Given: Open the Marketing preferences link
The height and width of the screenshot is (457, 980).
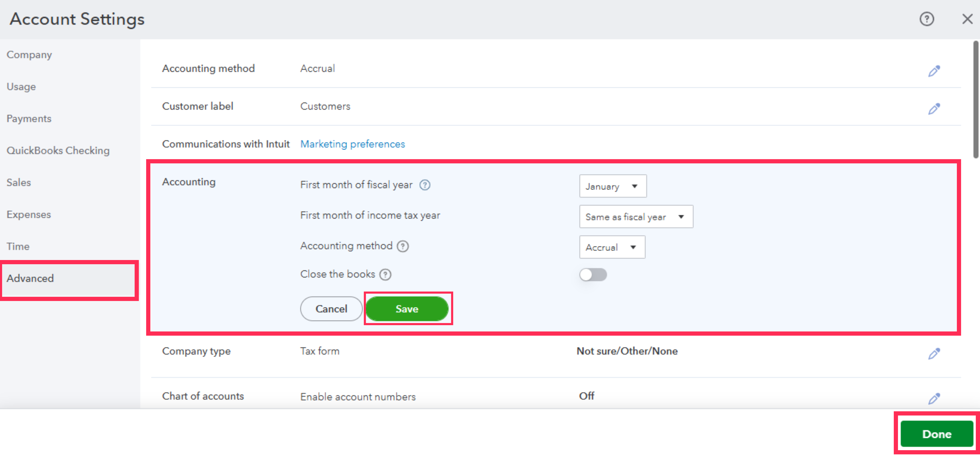Looking at the screenshot, I should [x=352, y=144].
